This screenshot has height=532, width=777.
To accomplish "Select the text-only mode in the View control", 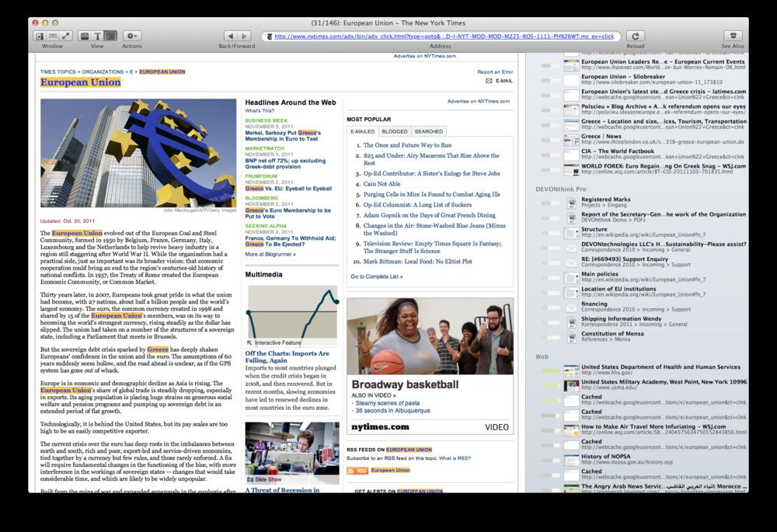I will tap(98, 36).
